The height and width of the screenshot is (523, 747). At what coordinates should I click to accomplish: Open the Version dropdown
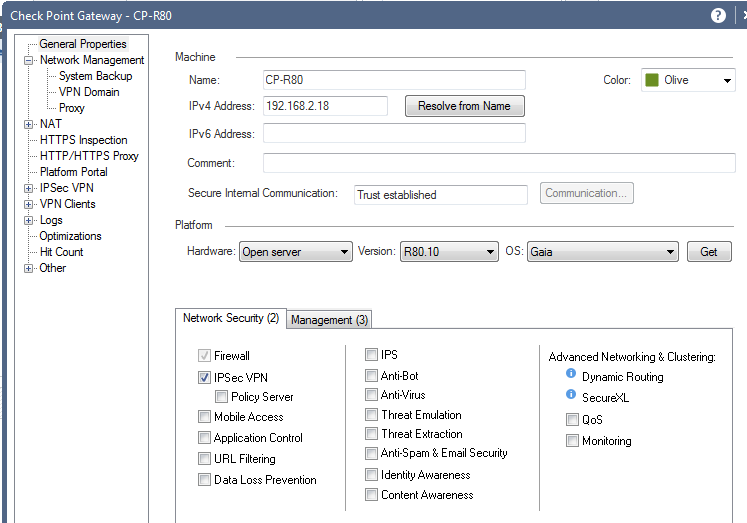point(449,251)
